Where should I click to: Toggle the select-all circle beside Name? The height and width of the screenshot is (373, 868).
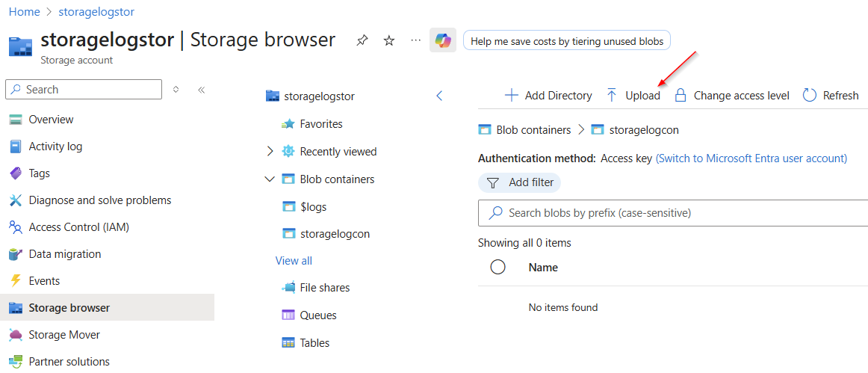coord(498,267)
